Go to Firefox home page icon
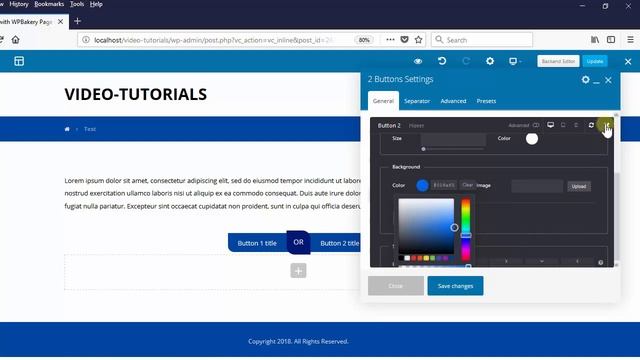 pos(16,40)
